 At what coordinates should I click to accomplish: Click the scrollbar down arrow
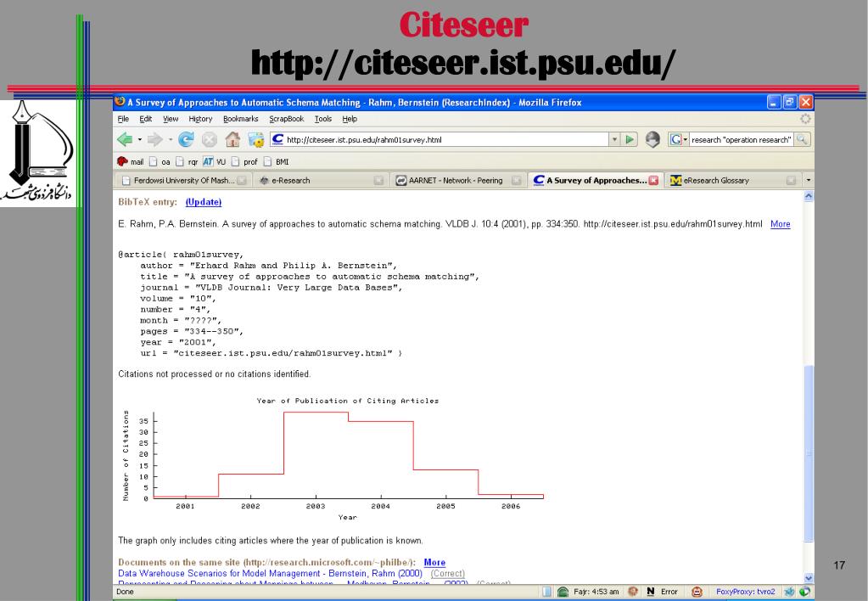(809, 578)
